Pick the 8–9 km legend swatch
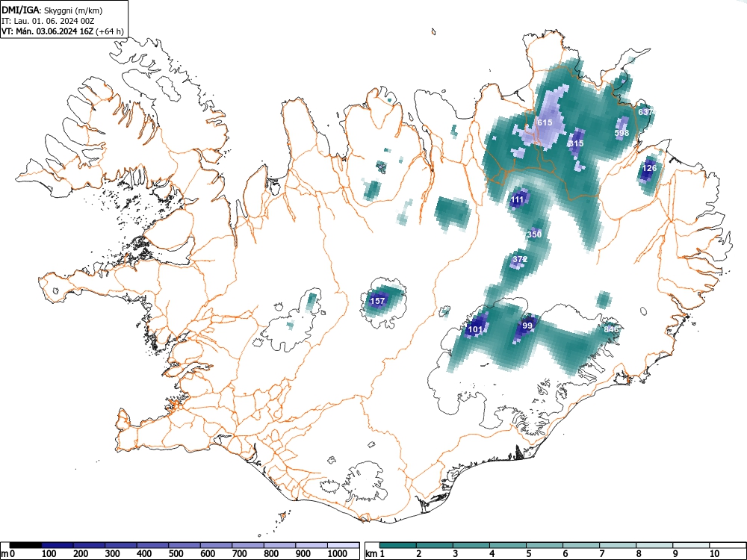 pyautogui.click(x=654, y=545)
